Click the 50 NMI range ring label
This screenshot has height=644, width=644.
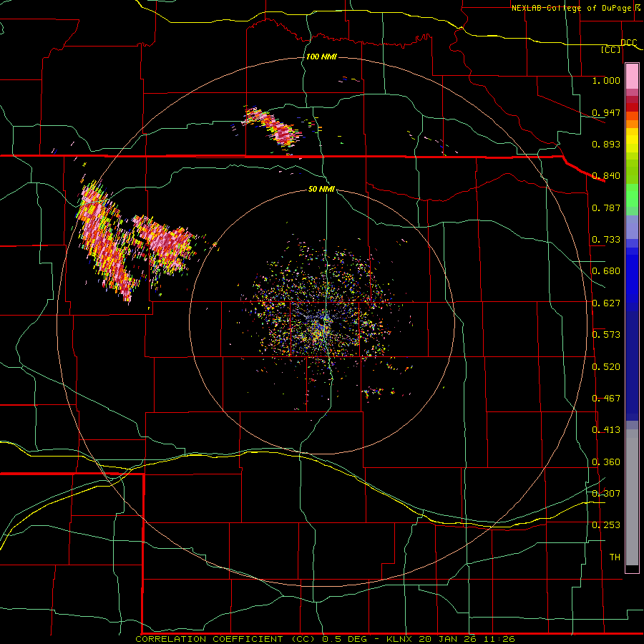tap(321, 190)
